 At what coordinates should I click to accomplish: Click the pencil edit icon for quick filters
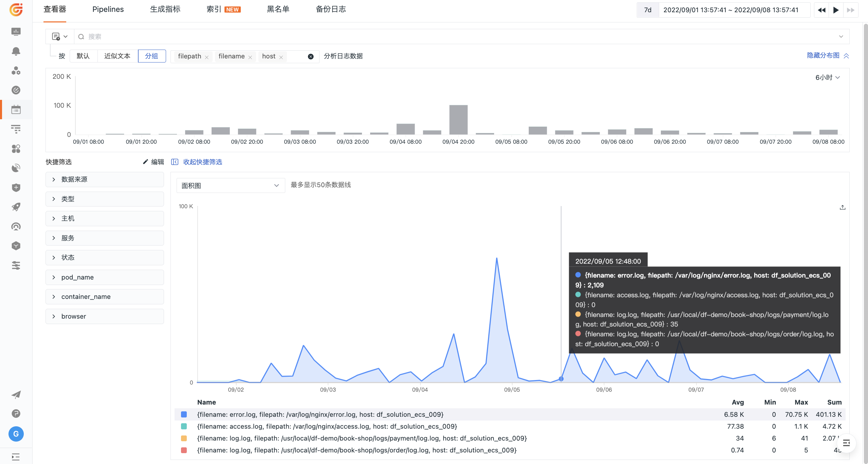click(x=145, y=162)
